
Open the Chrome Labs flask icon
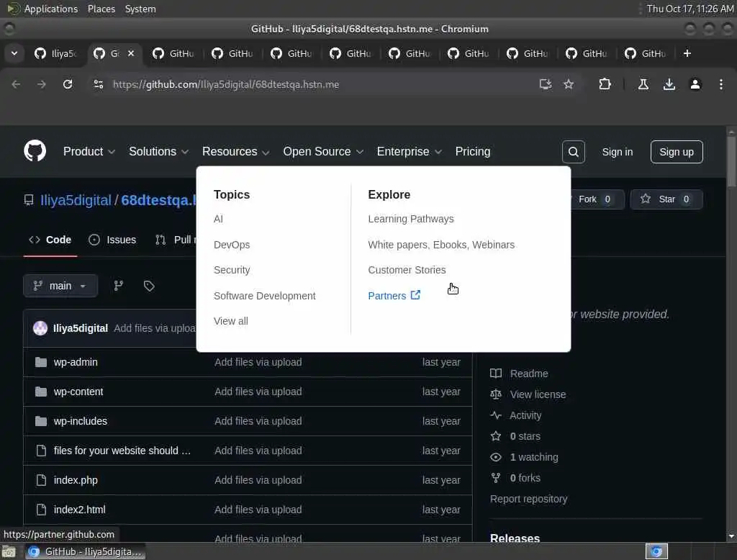point(643,84)
